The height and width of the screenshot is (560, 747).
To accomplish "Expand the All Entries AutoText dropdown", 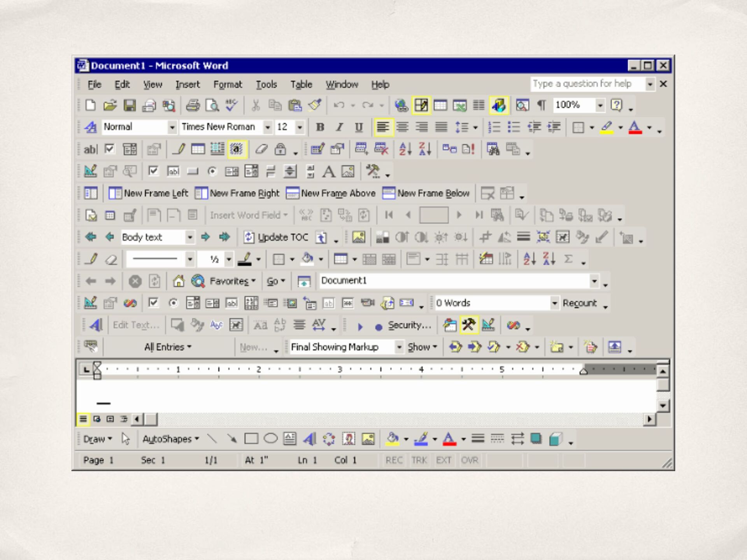I will [168, 347].
